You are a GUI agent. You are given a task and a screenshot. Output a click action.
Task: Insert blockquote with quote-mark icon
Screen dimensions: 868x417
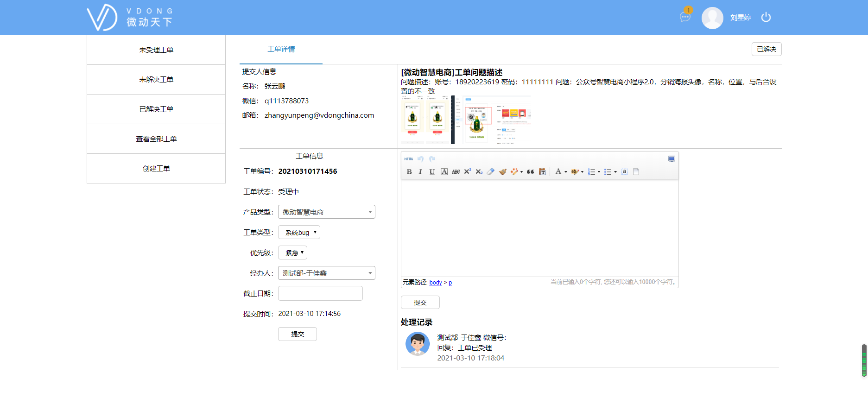[530, 172]
